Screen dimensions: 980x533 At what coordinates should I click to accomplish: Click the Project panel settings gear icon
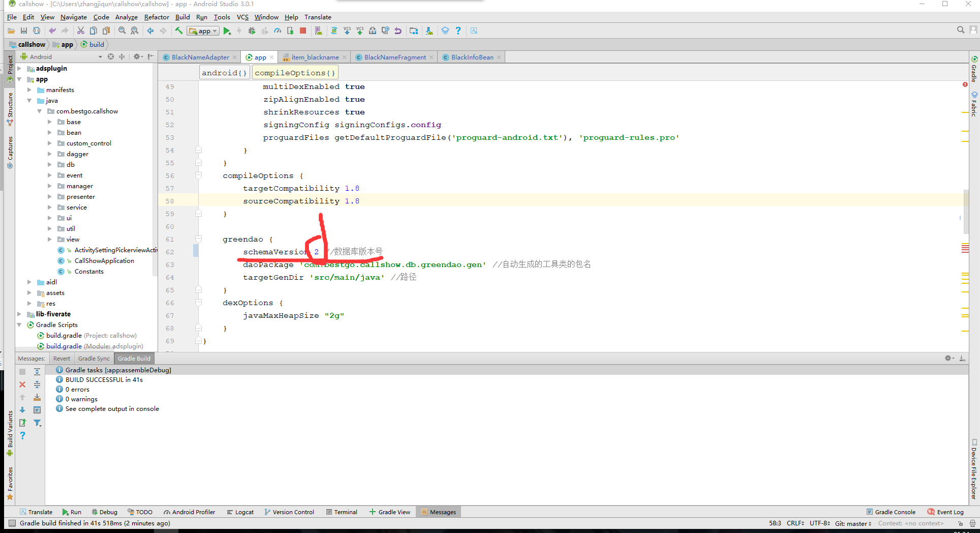click(137, 57)
